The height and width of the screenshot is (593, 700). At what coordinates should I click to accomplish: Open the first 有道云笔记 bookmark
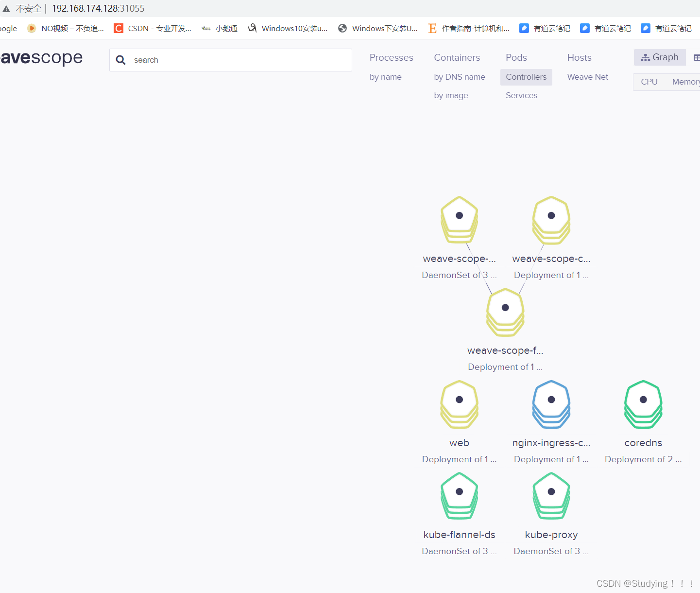pyautogui.click(x=545, y=28)
